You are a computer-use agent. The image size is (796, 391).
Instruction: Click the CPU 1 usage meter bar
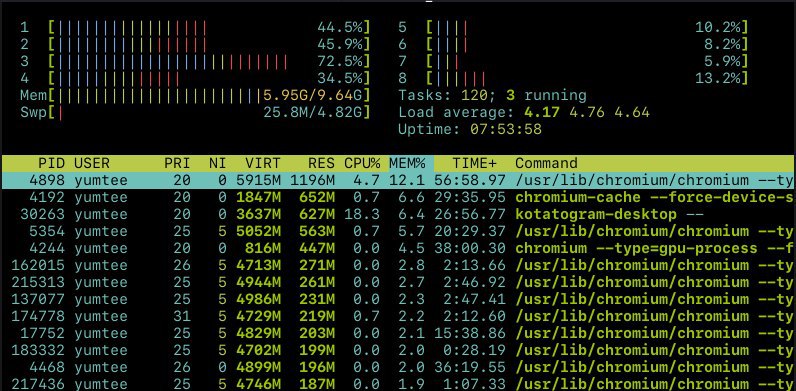209,27
